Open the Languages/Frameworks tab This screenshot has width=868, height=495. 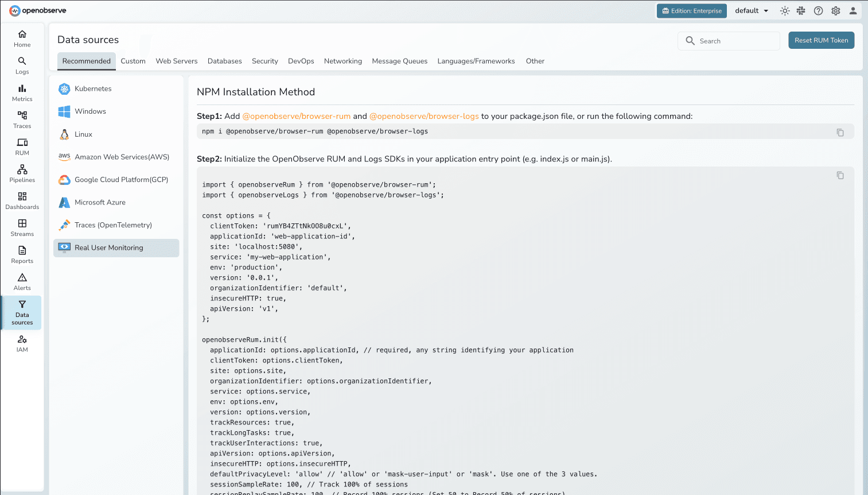tap(476, 61)
